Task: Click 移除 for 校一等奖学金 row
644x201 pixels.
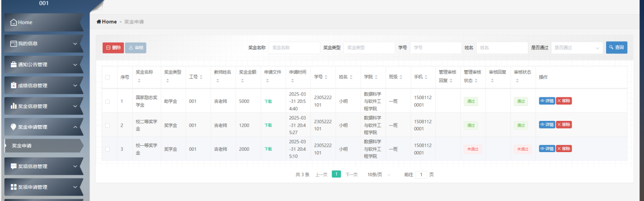Action: pos(564,148)
